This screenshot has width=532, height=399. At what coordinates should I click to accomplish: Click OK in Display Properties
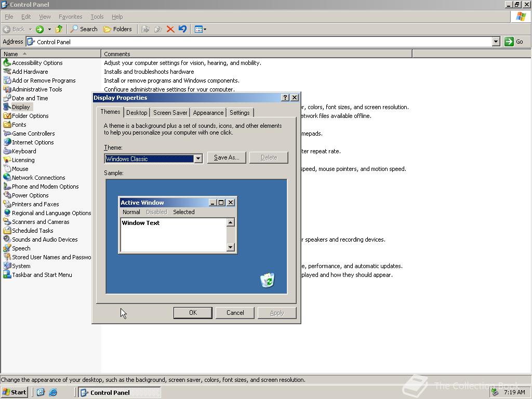click(x=193, y=313)
